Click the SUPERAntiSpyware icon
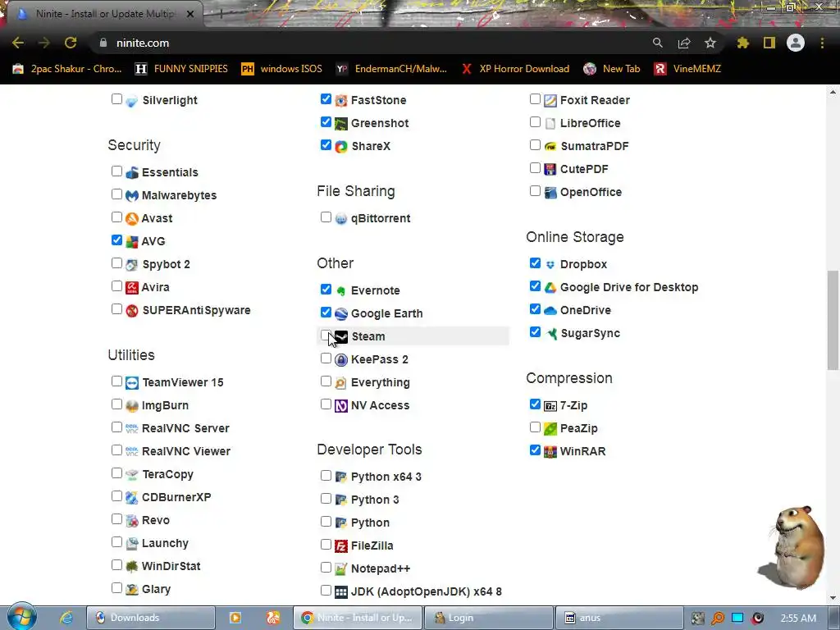This screenshot has width=840, height=630. 132,311
